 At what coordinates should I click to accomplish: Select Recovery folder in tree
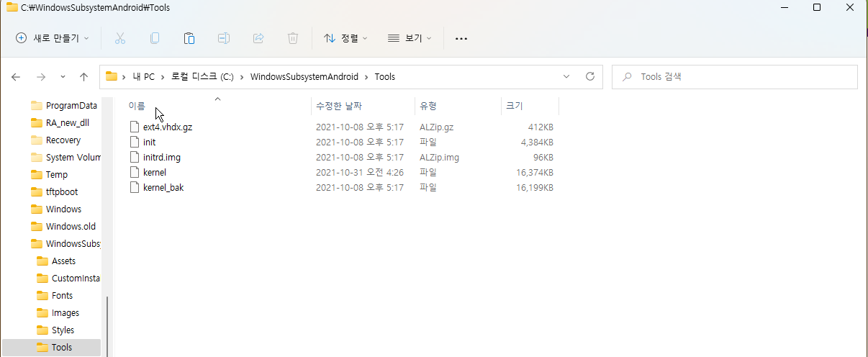pos(56,140)
